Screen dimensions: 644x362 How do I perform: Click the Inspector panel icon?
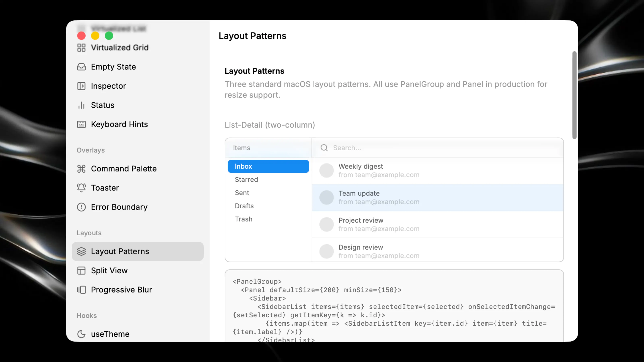point(81,86)
